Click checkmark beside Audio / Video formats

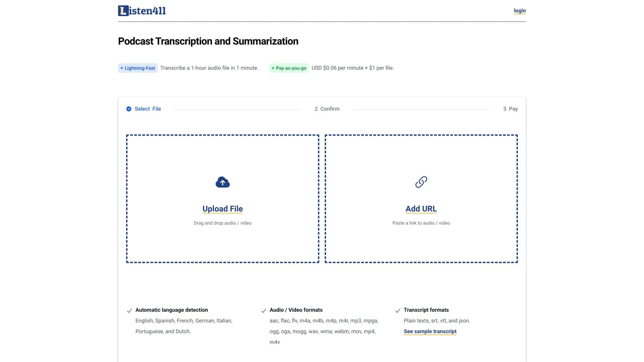(x=264, y=311)
